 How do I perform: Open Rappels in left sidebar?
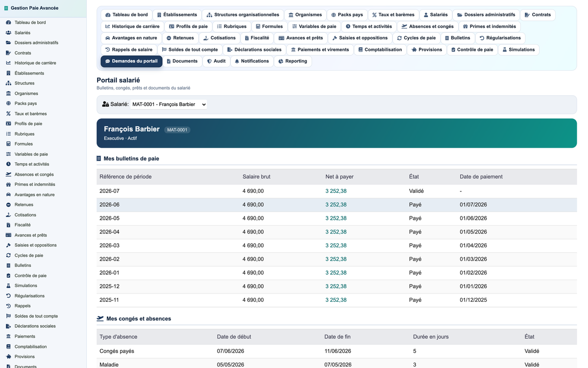[43, 306]
